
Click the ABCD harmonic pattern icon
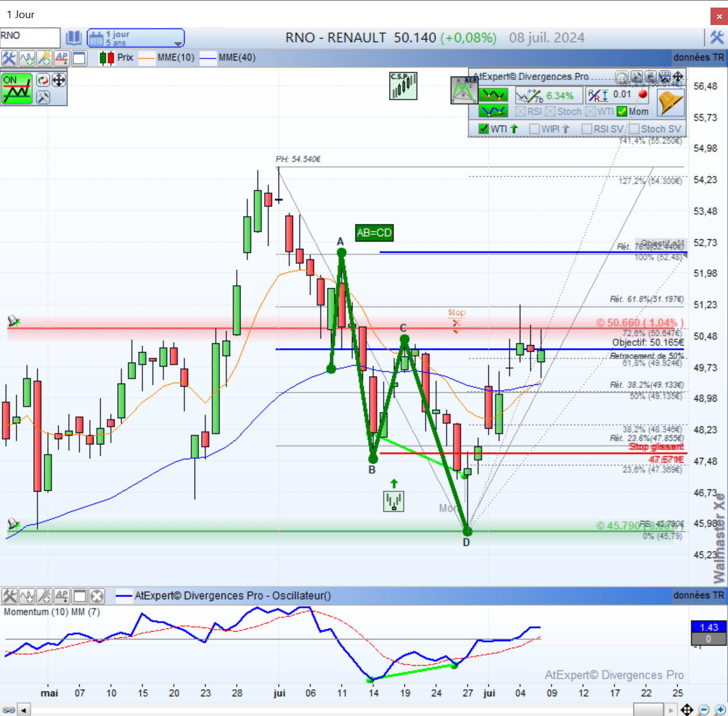point(464,90)
